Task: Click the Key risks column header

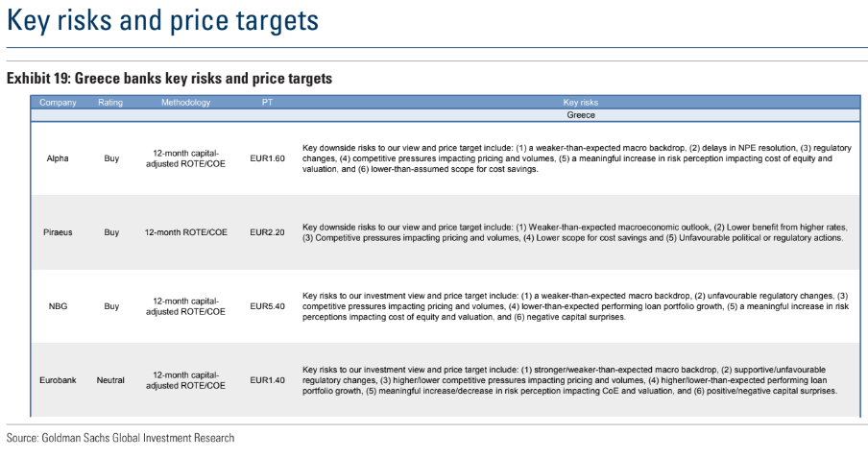Action: pos(580,102)
